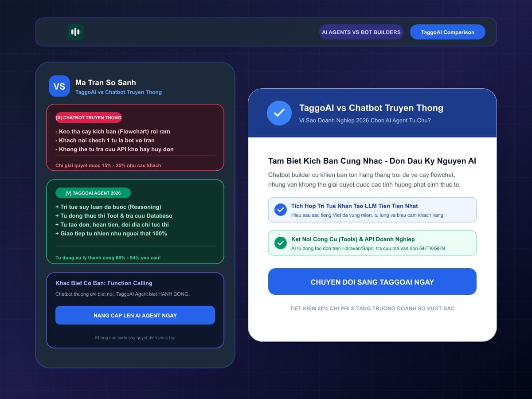Click title Tich Hop Tri Tue Nhan Tao LLM
Viewport: 532px width, 399px height.
355,206
